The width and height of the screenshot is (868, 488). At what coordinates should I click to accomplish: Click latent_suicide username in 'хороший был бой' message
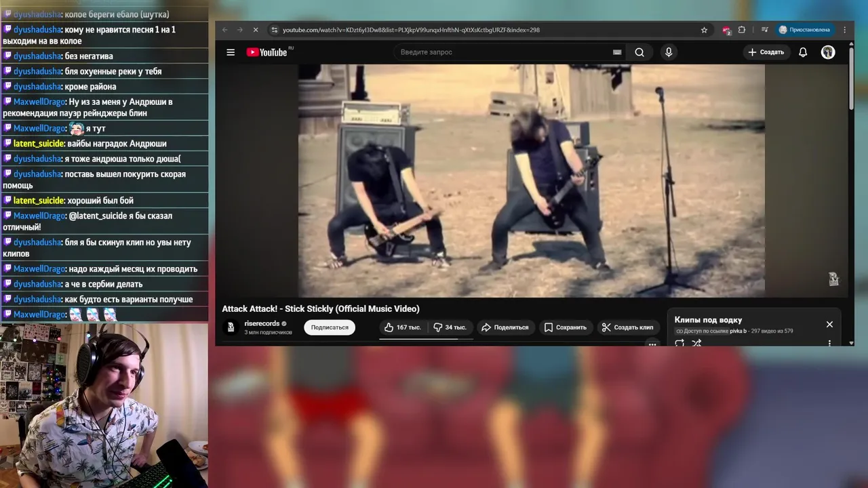[39, 201]
